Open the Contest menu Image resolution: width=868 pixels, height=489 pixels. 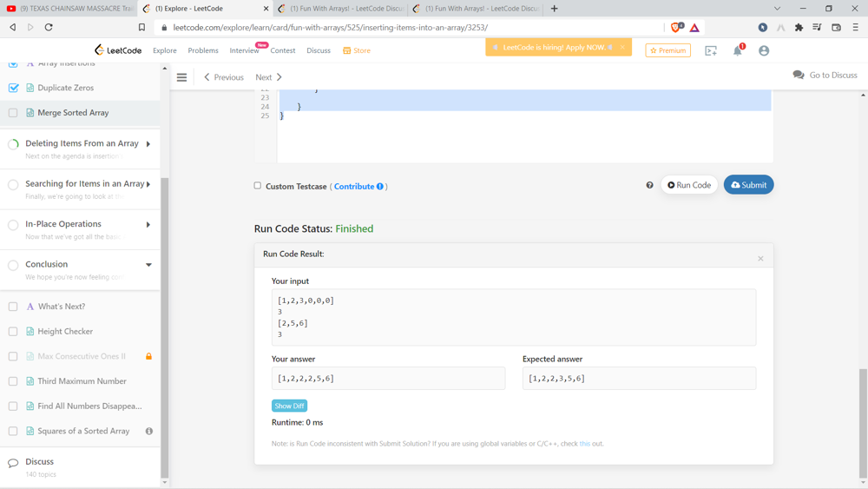[283, 50]
